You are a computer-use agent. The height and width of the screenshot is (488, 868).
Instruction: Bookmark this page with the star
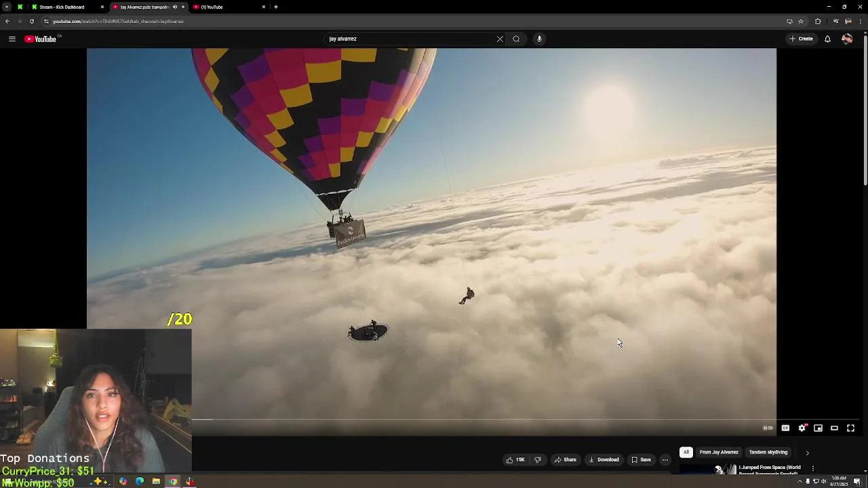click(x=801, y=21)
